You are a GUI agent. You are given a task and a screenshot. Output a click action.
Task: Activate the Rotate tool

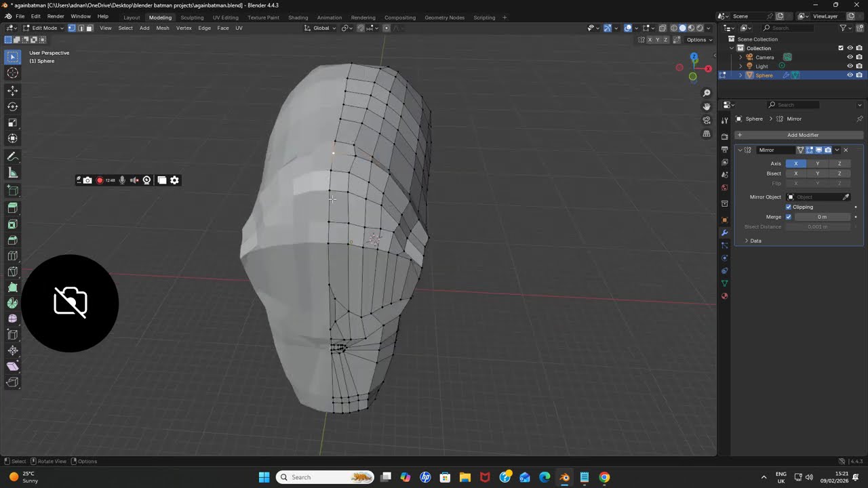pyautogui.click(x=12, y=106)
